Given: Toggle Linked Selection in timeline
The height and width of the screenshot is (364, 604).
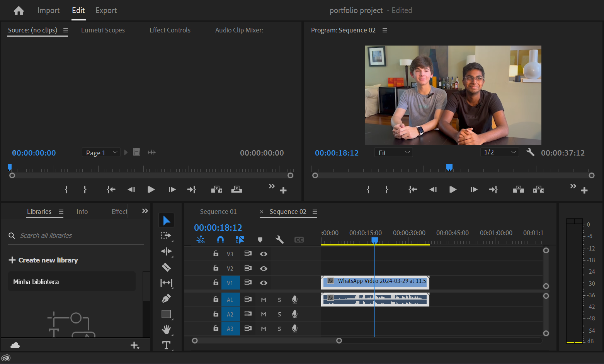Looking at the screenshot, I should click(240, 240).
